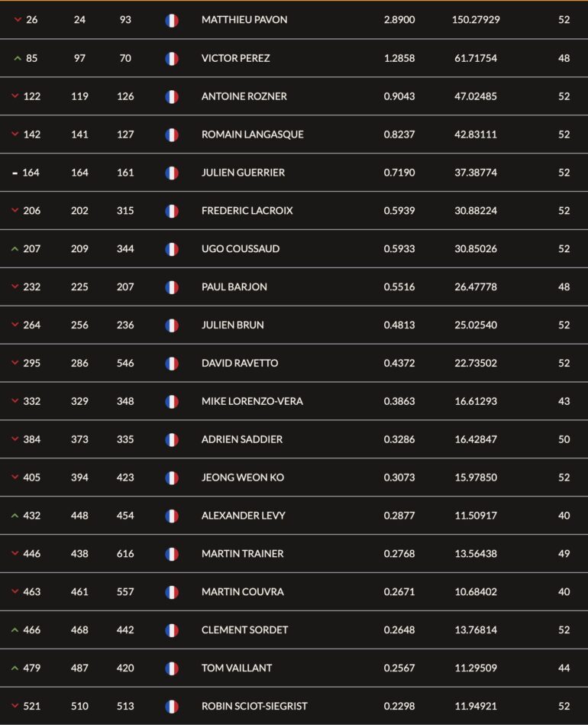Screen dimensions: 588x725
Task: Click the French flag beside Matthieu Pavon
Action: coord(172,20)
